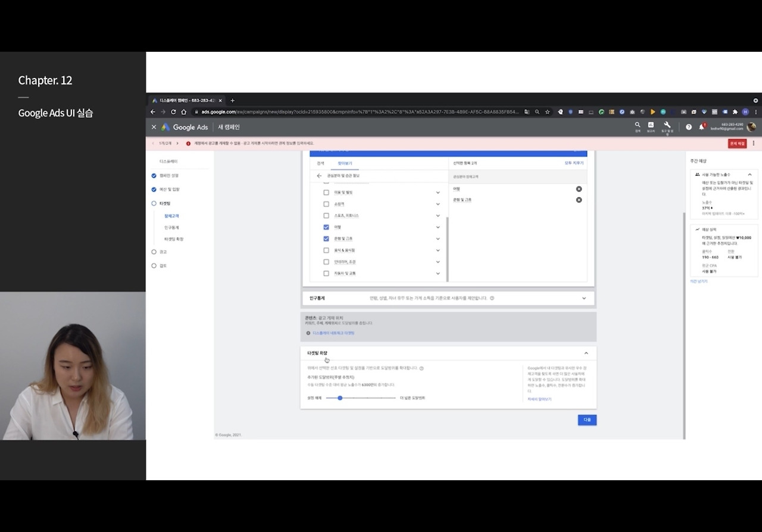
Task: Check the 인테리어, 조경 checkbox
Action: 326,262
